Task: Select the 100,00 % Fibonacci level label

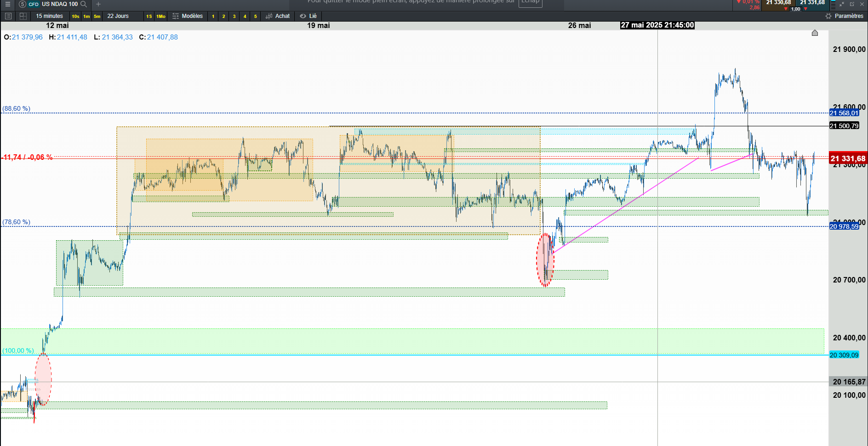Action: (x=18, y=351)
